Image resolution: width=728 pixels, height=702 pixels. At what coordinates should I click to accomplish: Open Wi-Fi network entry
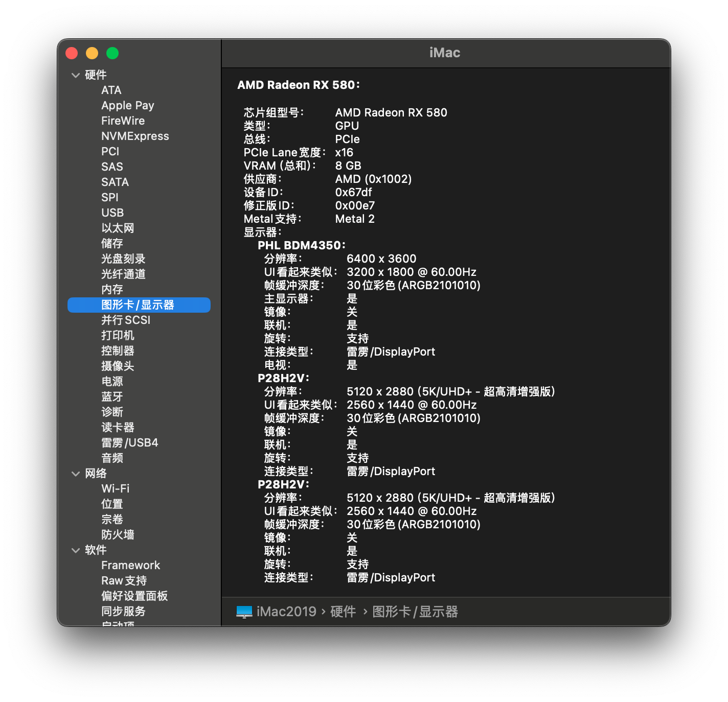coord(116,488)
